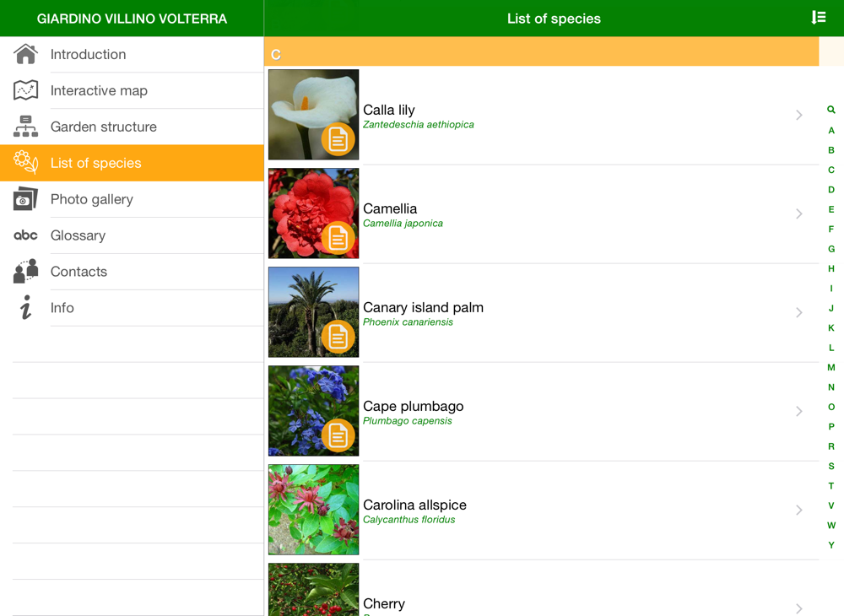Open the Introduction home icon
Viewport: 844px width, 616px height.
(26, 54)
